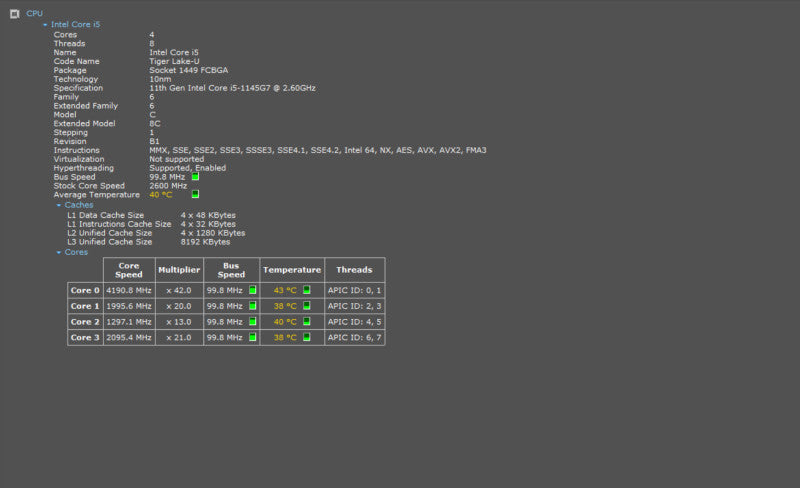Select the Core Speed column header
The width and height of the screenshot is (800, 488).
click(x=129, y=270)
